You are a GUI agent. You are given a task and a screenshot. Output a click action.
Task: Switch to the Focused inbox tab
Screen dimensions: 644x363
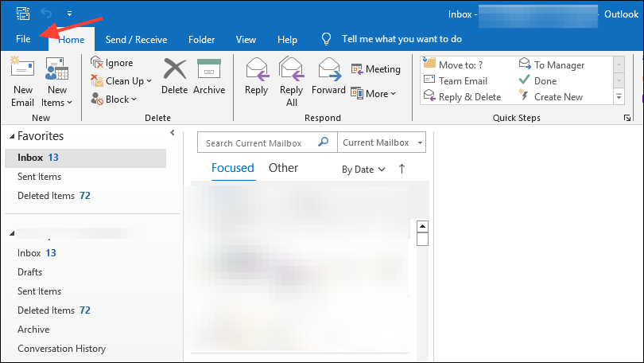(233, 168)
